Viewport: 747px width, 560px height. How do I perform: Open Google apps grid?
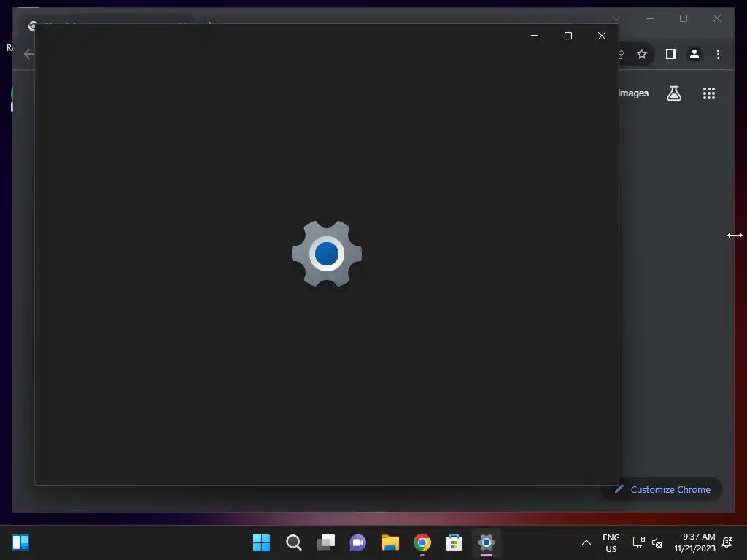pos(709,93)
